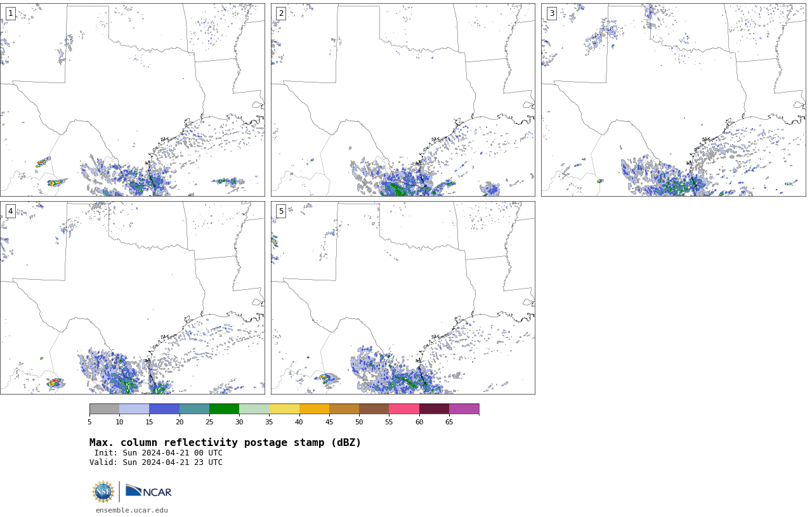This screenshot has height=517, width=812.
Task: Click the dark green 25-30 dBZ swatch
Action: click(224, 409)
